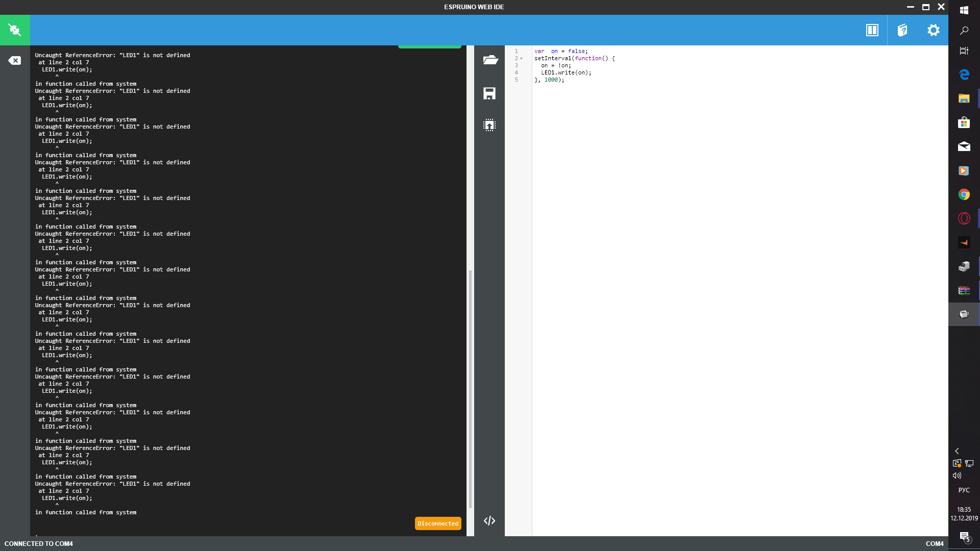Switch between code and blocks editor
Image resolution: width=980 pixels, height=551 pixels.
(489, 521)
